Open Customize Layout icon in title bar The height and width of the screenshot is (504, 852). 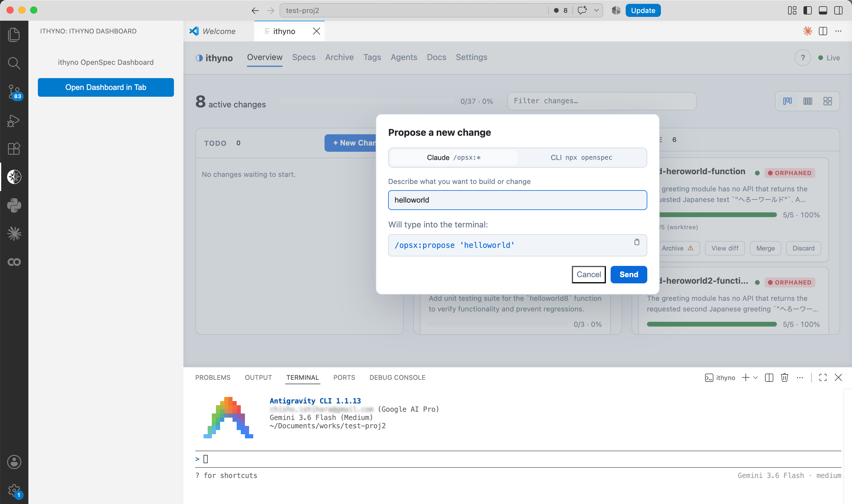coord(792,11)
